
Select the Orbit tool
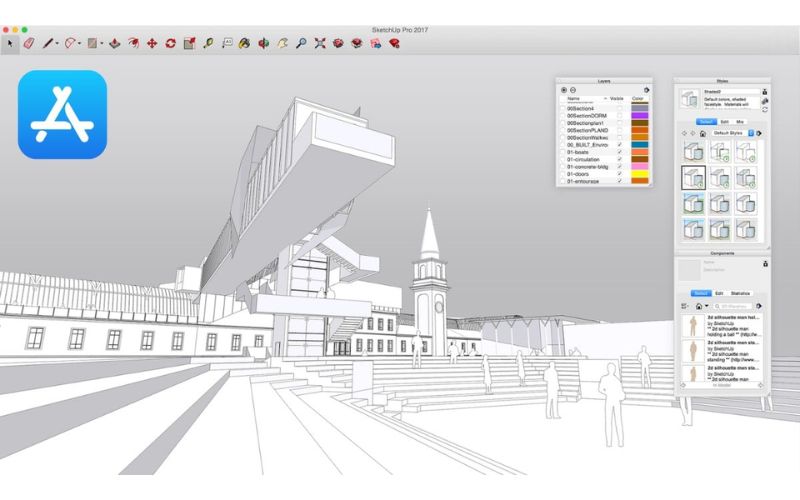coord(263,44)
